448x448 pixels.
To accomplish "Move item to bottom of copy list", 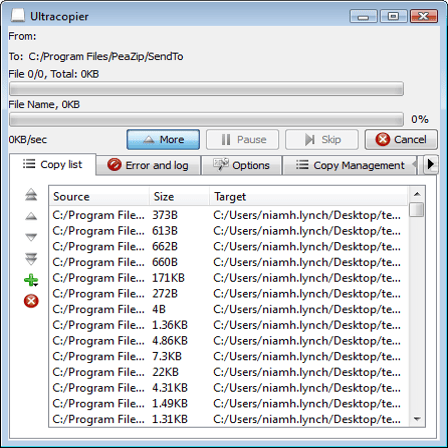I will tap(31, 259).
